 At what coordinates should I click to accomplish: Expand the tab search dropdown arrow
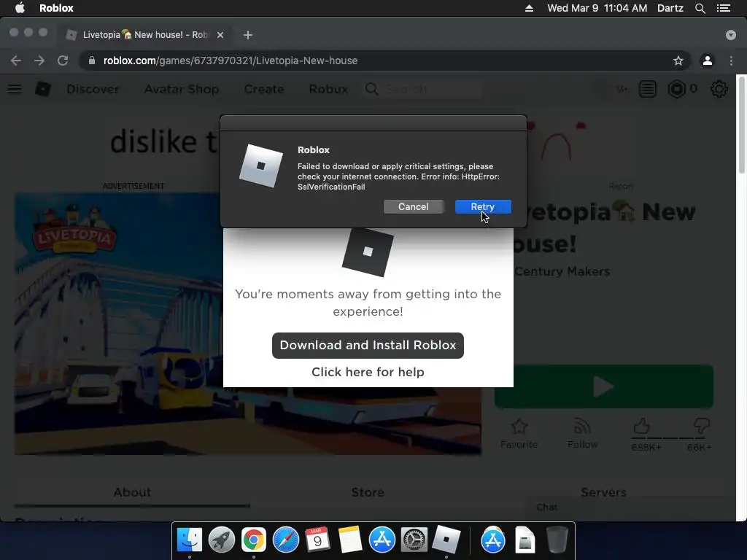click(731, 35)
